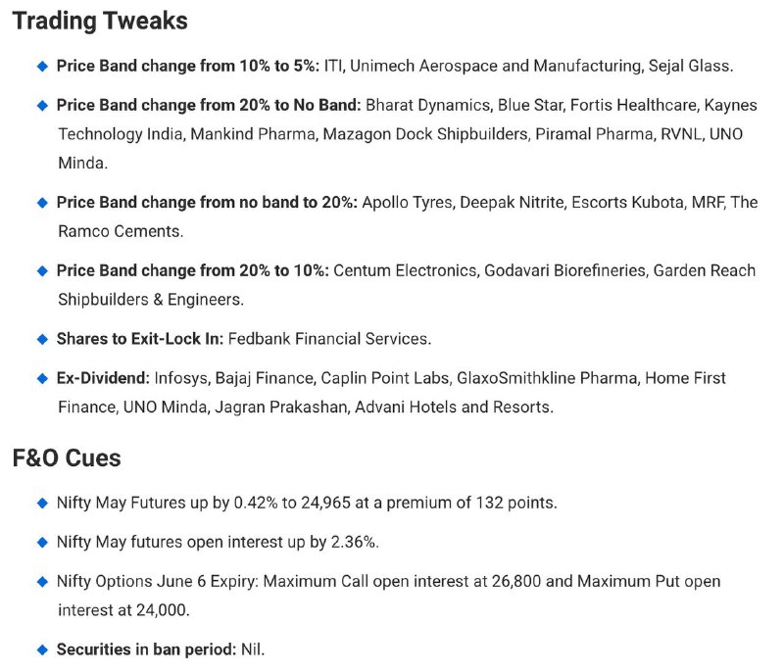Click the diamond bullet beside 'Price Band change from no band to 20%'
This screenshot has width=784, height=672.
42,203
